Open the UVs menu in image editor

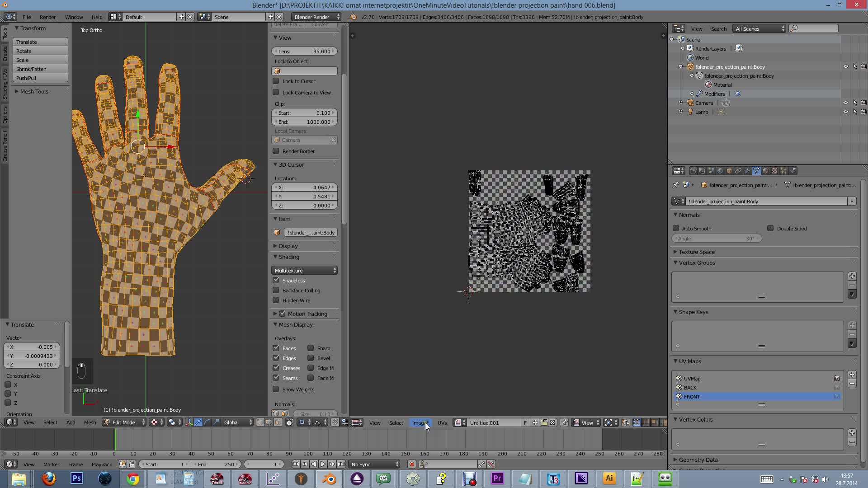coord(442,423)
